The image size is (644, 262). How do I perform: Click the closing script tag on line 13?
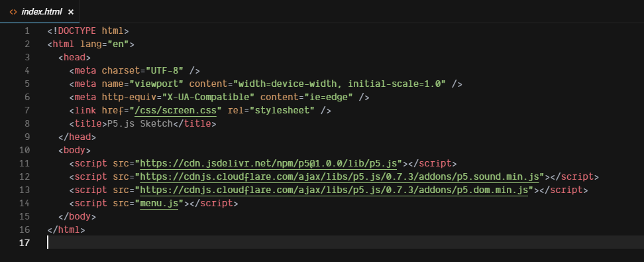(563, 190)
